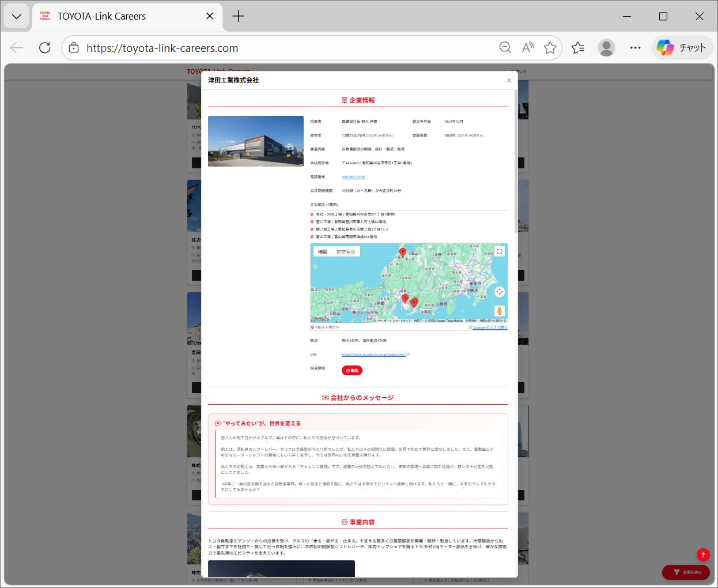Click the read aloud icon in address bar
The image size is (718, 588).
click(x=528, y=48)
